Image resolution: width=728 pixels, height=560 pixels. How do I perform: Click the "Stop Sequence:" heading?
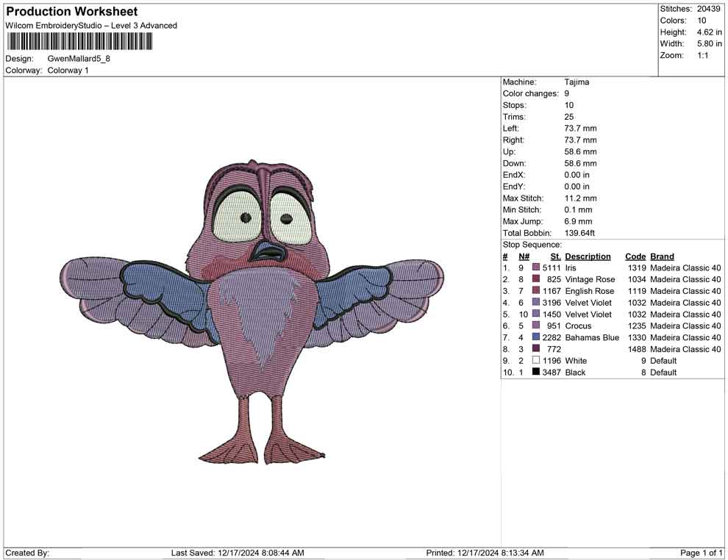coord(532,245)
